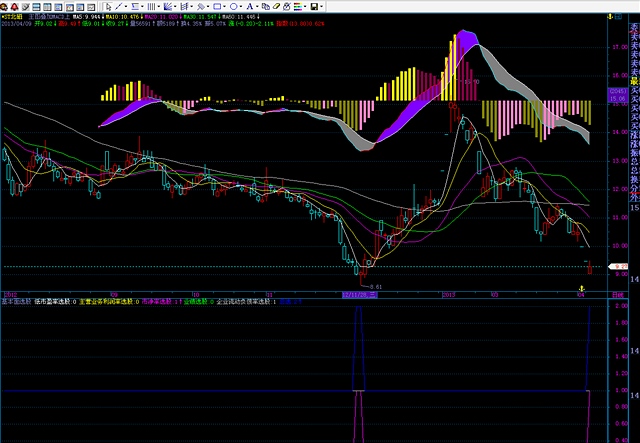Click the magenta sub-indicator label reading 1
The width and height of the screenshot is (640, 443).
tap(160, 302)
